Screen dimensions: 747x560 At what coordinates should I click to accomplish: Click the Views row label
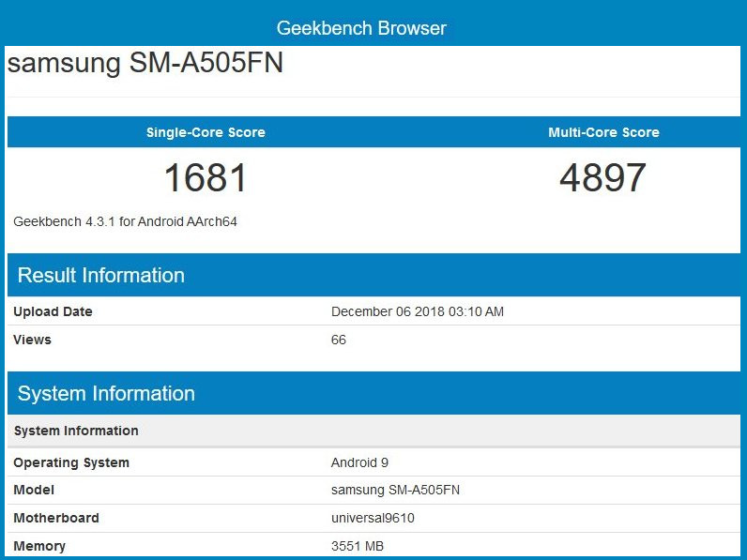click(33, 340)
